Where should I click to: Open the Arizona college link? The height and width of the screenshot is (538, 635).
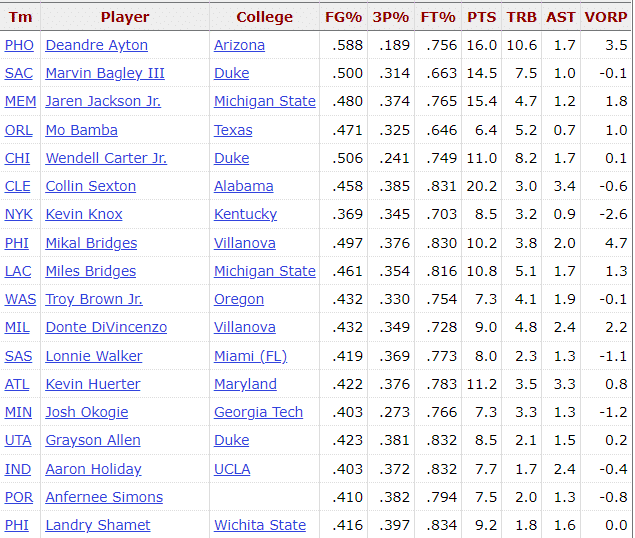239,45
